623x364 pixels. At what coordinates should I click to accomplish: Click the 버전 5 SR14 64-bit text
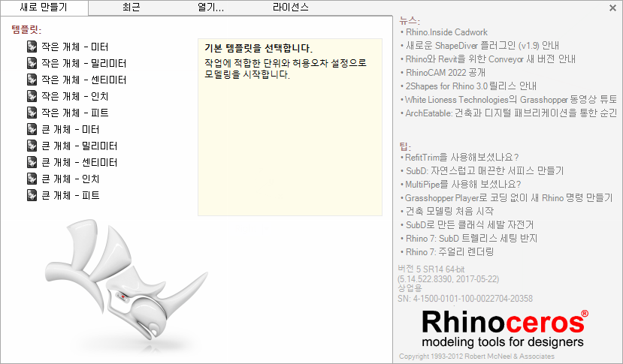431,269
